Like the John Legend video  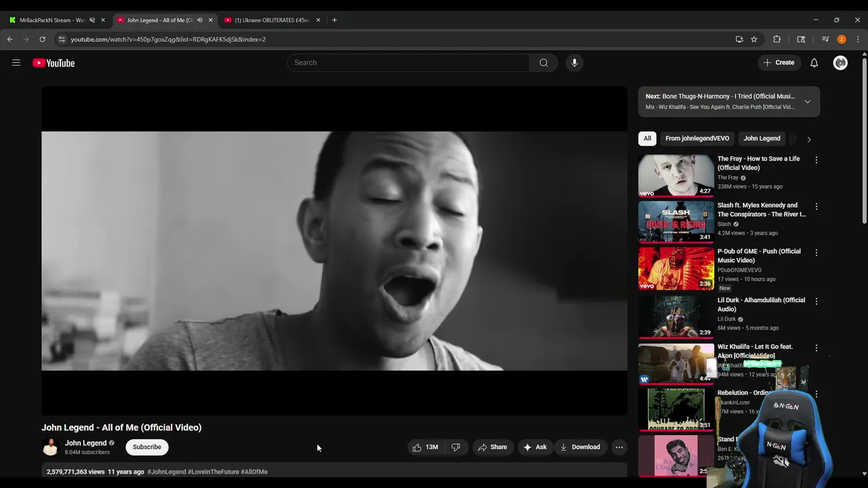pyautogui.click(x=425, y=447)
